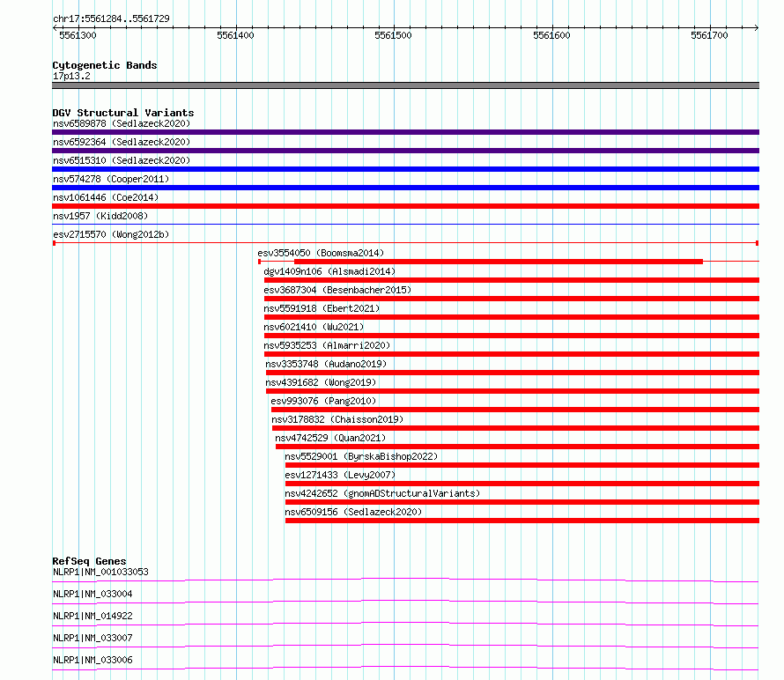Select the red bar under esv1271433
Image resolution: width=784 pixels, height=680 pixels.
pos(522,484)
